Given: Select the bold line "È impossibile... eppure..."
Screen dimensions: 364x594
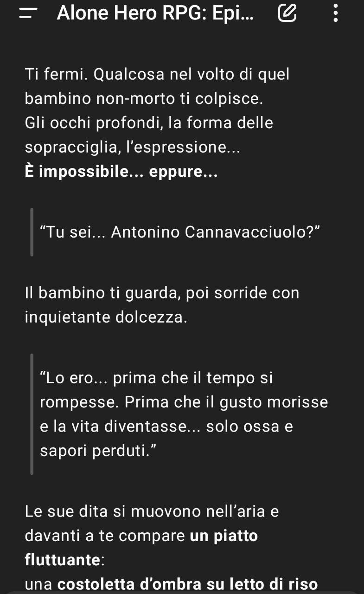Looking at the screenshot, I should pos(121,172).
